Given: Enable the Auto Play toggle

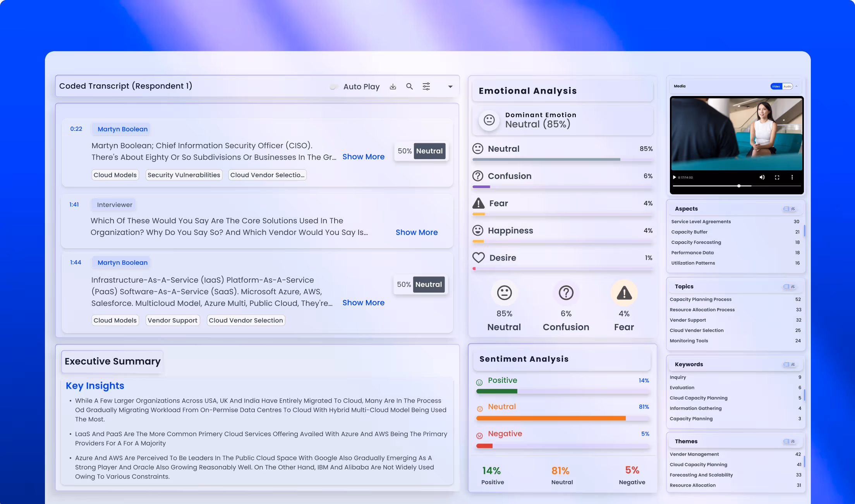Looking at the screenshot, I should coord(334,87).
